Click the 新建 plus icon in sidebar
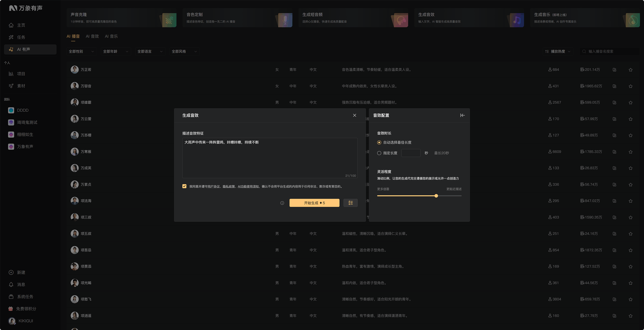This screenshot has width=644, height=330. tap(11, 273)
